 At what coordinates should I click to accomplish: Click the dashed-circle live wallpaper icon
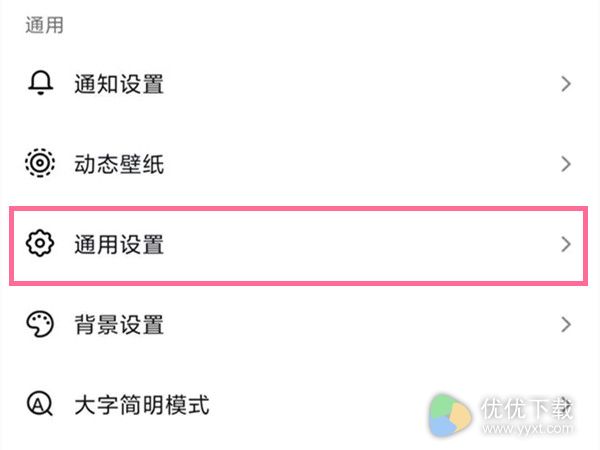point(40,163)
